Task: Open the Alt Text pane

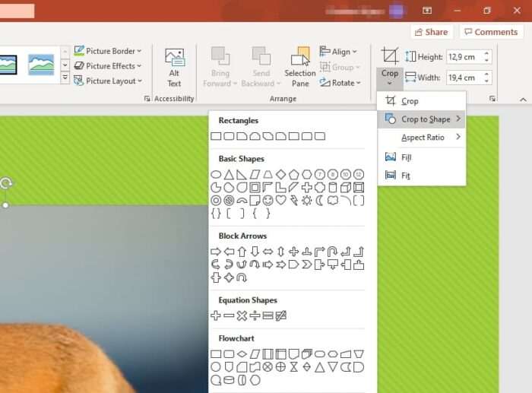Action: tap(174, 68)
